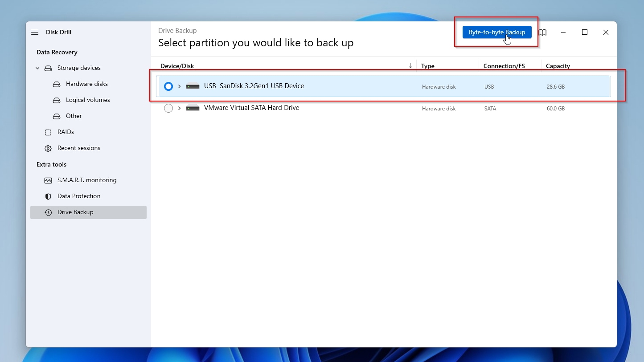This screenshot has width=644, height=362.
Task: Click the 'USB SanDisk 3.2Gen1 USB Device' name
Action: pyautogui.click(x=254, y=86)
